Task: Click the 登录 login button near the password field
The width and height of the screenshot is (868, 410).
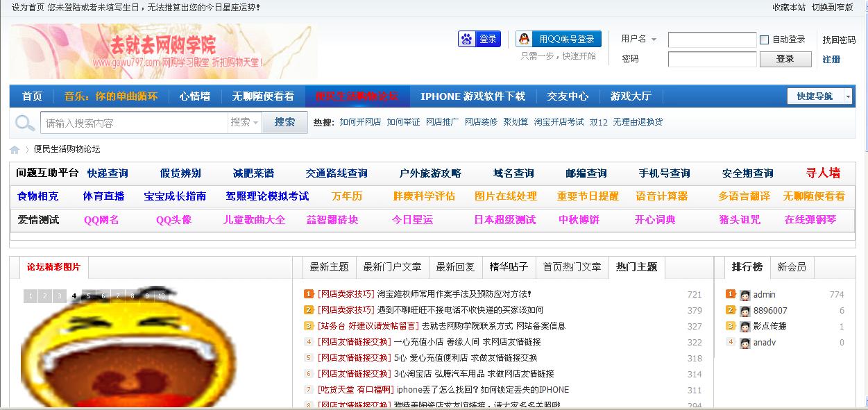Action: (785, 59)
